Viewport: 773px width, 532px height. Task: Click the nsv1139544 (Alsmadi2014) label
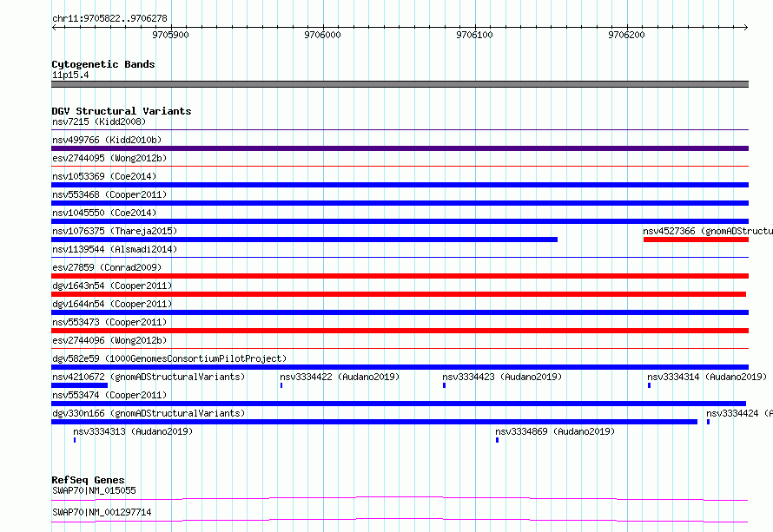[115, 249]
